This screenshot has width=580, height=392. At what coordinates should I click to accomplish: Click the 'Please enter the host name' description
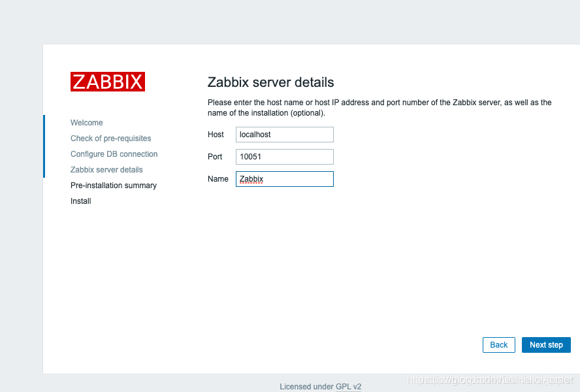[379, 108]
